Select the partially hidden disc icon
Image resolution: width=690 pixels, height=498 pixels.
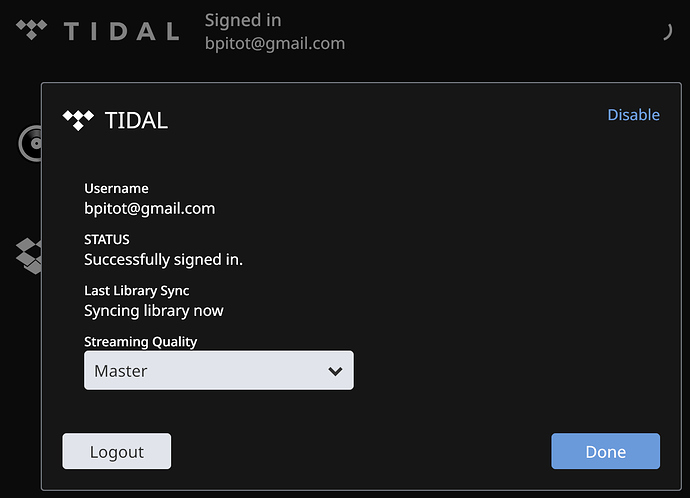click(x=30, y=143)
